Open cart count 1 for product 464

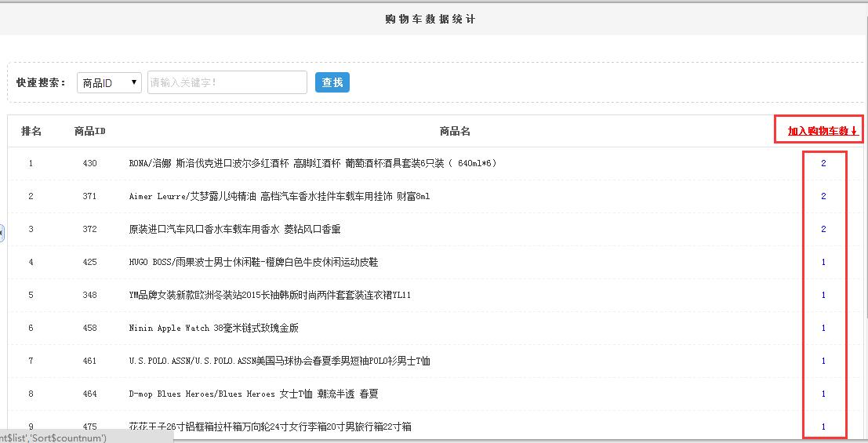pos(824,394)
